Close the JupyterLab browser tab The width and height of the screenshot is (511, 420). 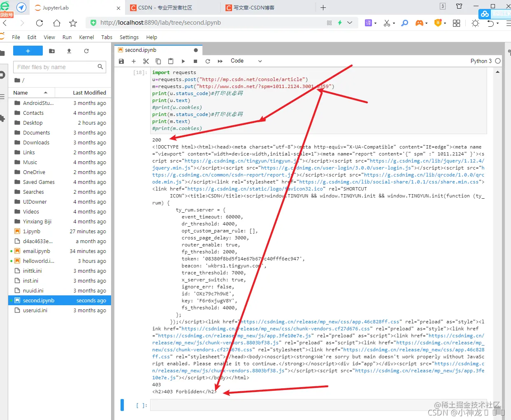(x=118, y=8)
